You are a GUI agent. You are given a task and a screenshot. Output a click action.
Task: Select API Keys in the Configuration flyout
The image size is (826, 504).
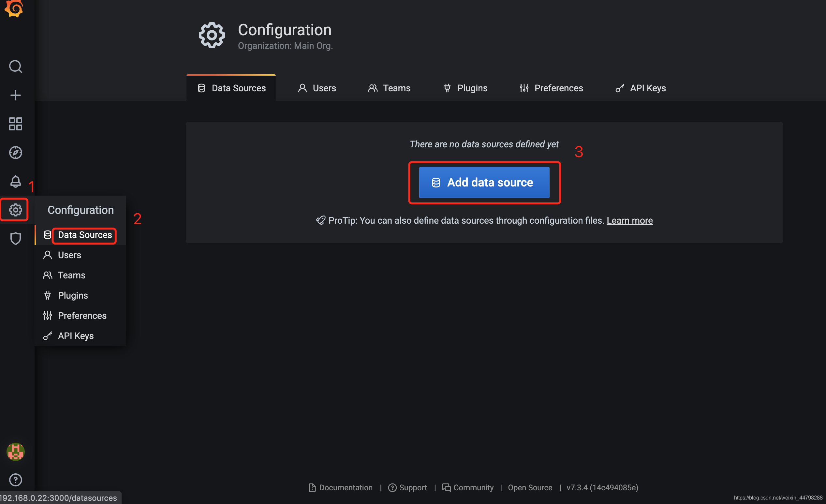click(81, 336)
